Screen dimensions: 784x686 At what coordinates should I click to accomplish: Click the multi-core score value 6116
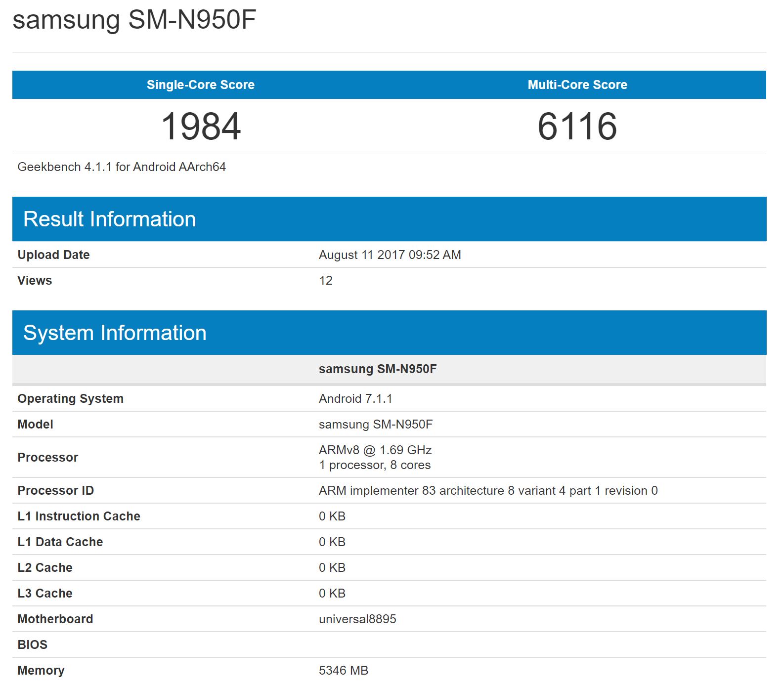(x=577, y=127)
